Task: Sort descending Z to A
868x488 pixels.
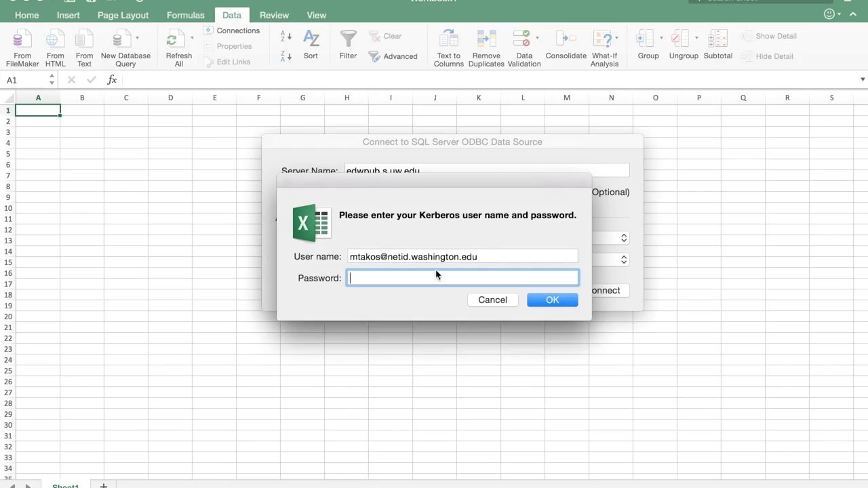Action: tap(285, 56)
